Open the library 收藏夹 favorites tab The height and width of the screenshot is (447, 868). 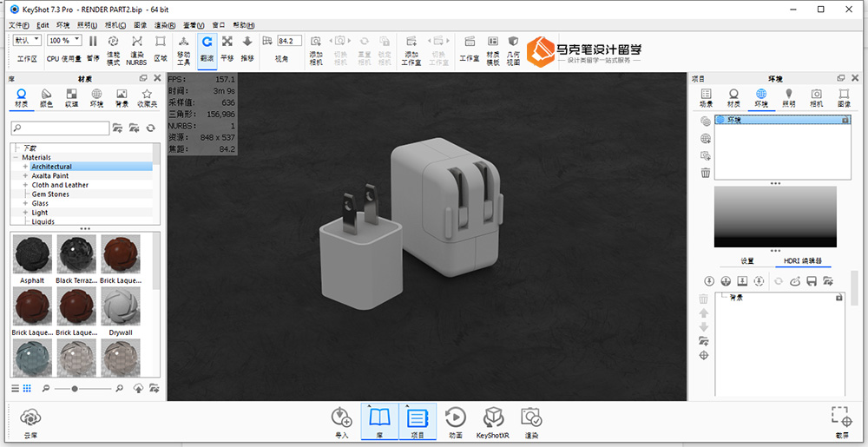coord(147,98)
